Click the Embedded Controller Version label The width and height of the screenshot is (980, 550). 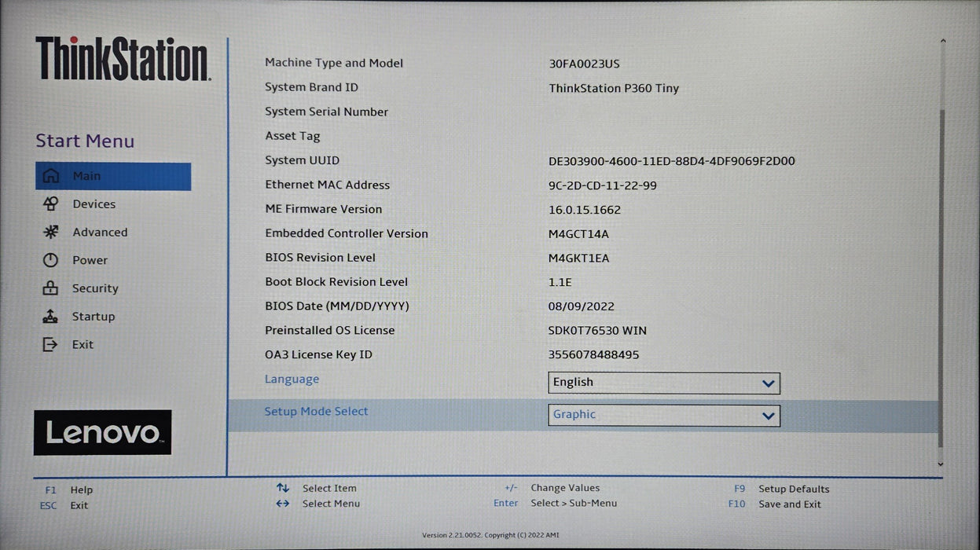[x=347, y=233]
